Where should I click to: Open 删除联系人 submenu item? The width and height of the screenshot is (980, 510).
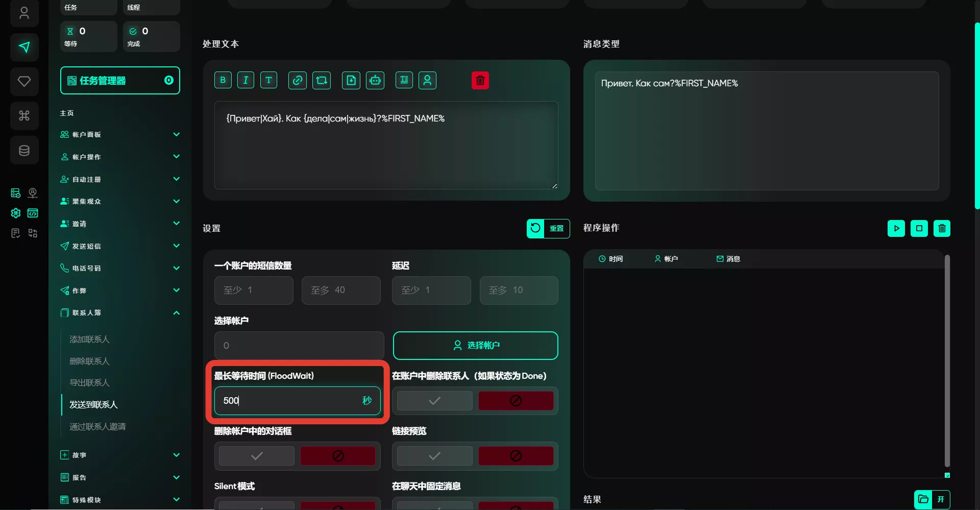pos(89,361)
